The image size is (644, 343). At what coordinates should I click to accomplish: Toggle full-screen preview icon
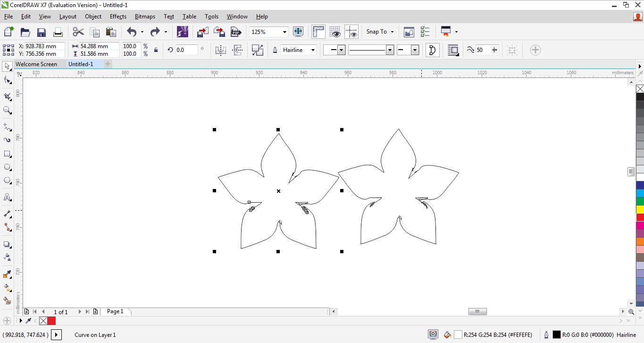pos(298,32)
